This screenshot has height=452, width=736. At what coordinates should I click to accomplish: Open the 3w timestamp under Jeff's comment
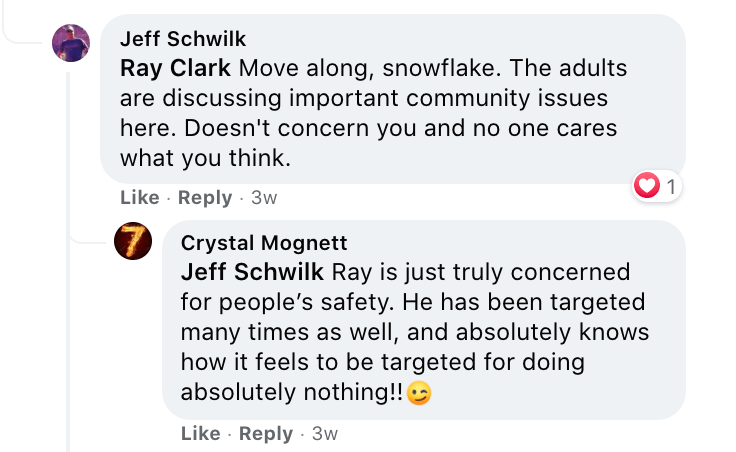pyautogui.click(x=264, y=198)
